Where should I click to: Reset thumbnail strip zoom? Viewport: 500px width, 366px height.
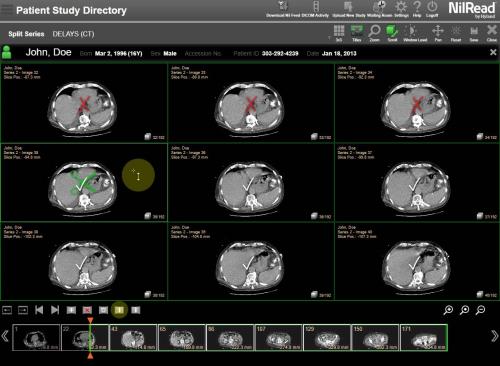[x=464, y=310]
